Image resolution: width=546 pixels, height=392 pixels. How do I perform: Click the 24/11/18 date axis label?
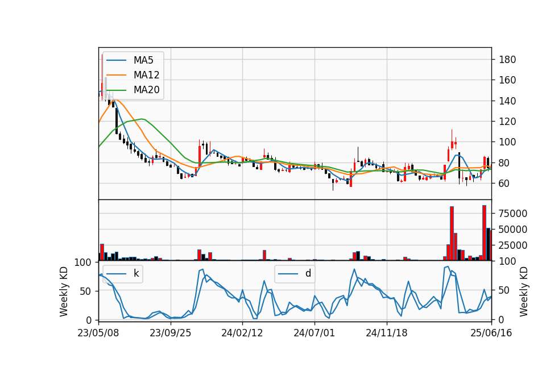coord(387,333)
